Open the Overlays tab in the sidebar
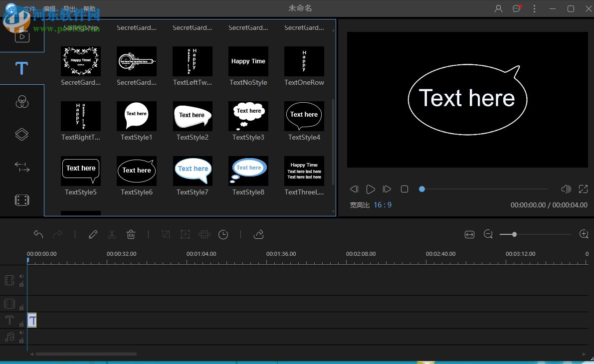This screenshot has height=364, width=594. click(21, 134)
